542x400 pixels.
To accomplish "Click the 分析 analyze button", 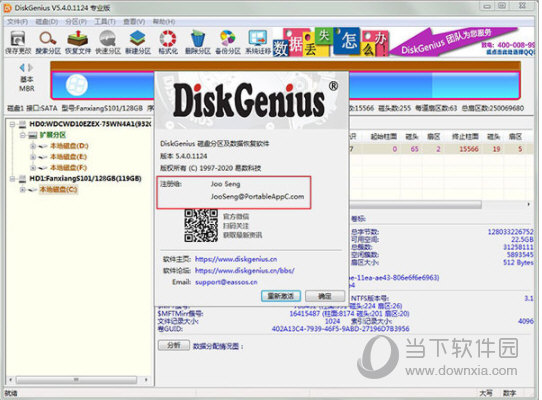I will pyautogui.click(x=174, y=345).
